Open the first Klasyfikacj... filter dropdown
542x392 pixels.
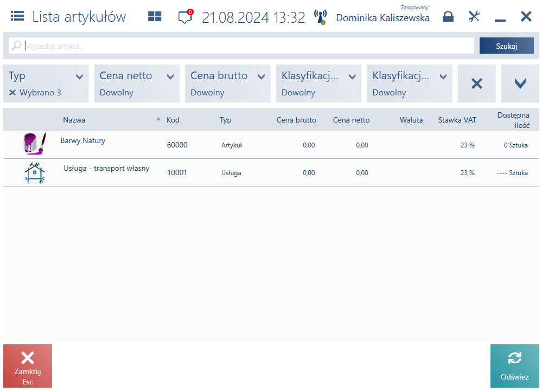pyautogui.click(x=318, y=83)
